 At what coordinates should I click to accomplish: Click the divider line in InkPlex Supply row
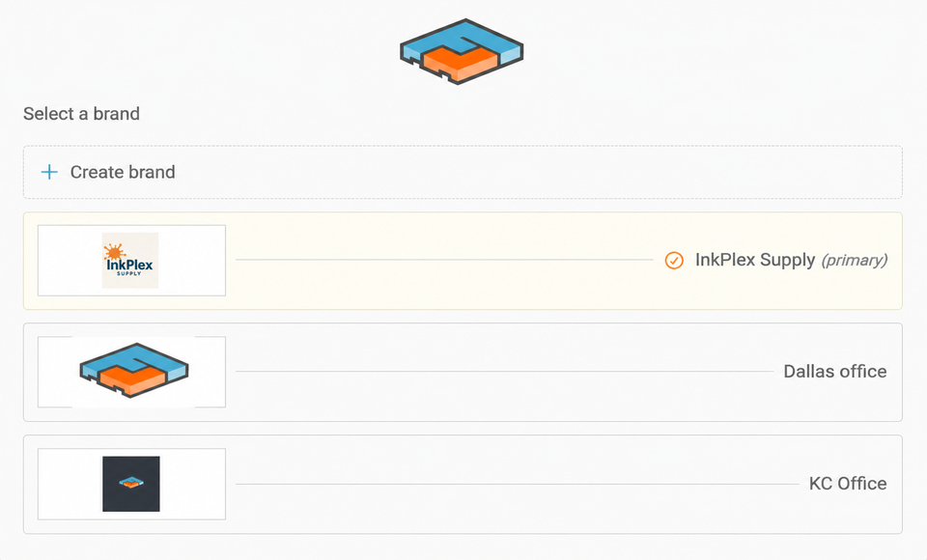(x=444, y=260)
